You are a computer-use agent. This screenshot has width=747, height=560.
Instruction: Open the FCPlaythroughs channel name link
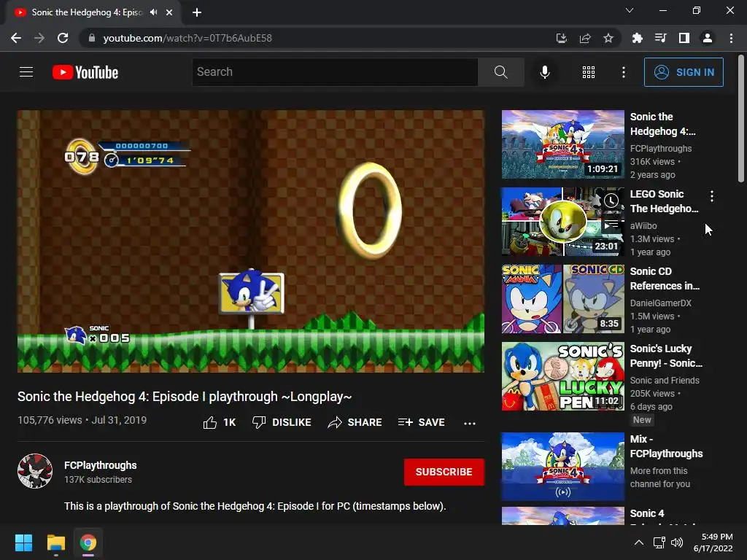point(101,465)
